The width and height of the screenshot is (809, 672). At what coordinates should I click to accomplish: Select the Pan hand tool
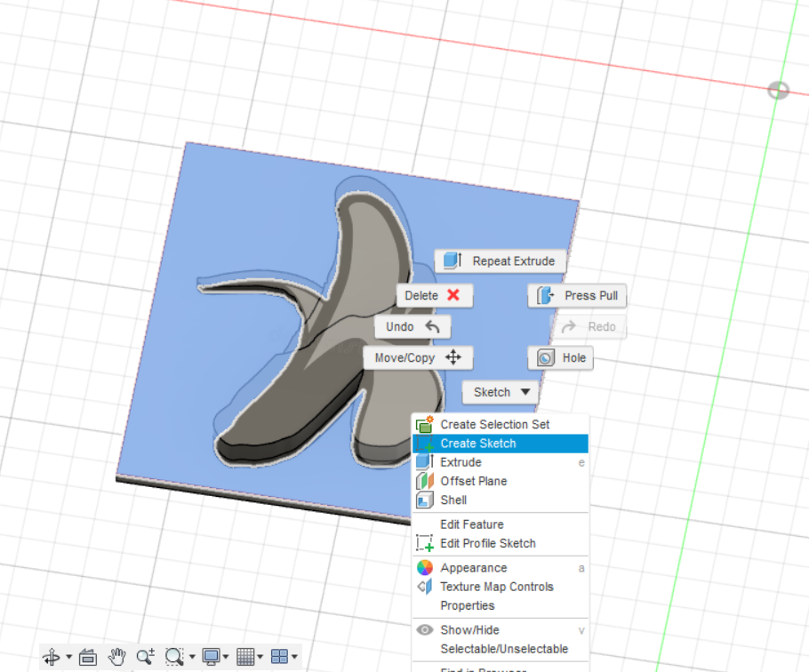click(x=117, y=657)
